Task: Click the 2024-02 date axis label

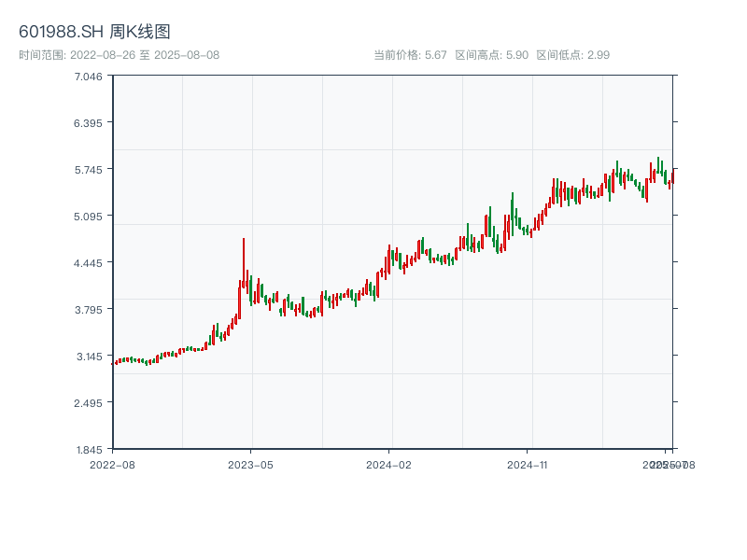Action: tap(389, 464)
